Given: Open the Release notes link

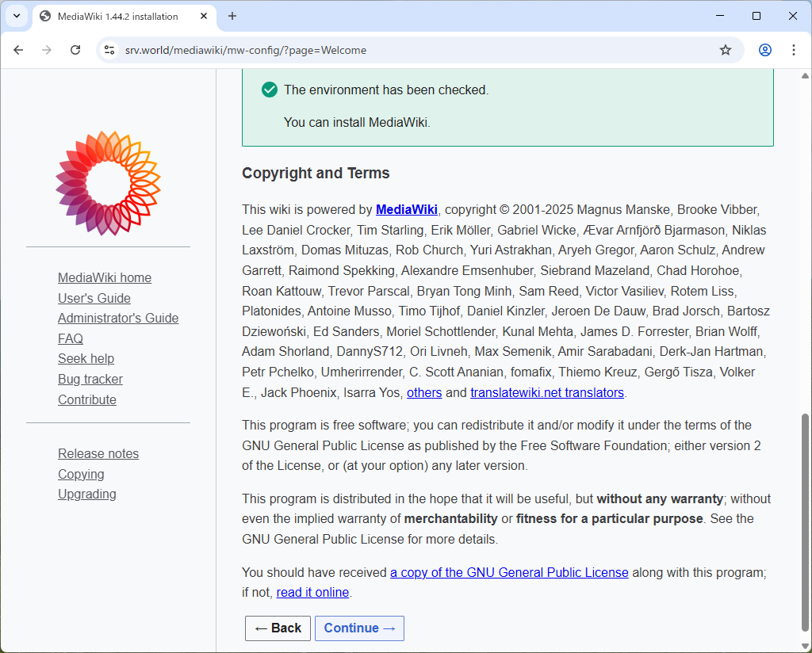Looking at the screenshot, I should click(98, 454).
